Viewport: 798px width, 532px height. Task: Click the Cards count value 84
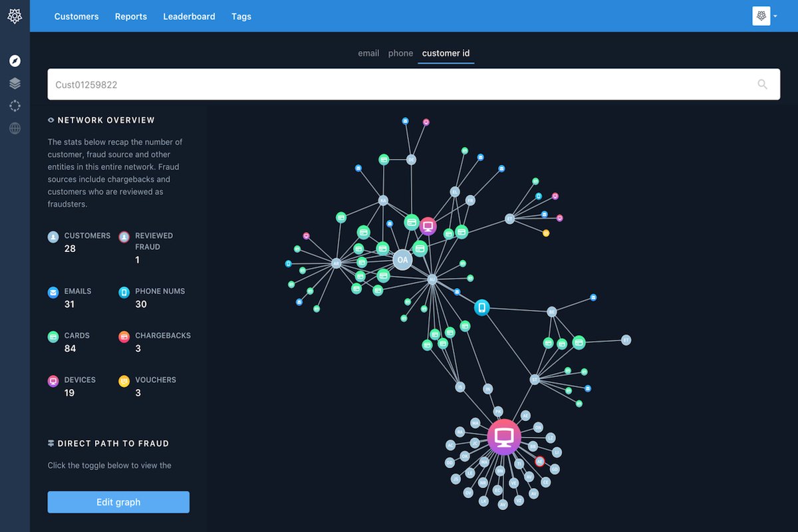pos(70,348)
